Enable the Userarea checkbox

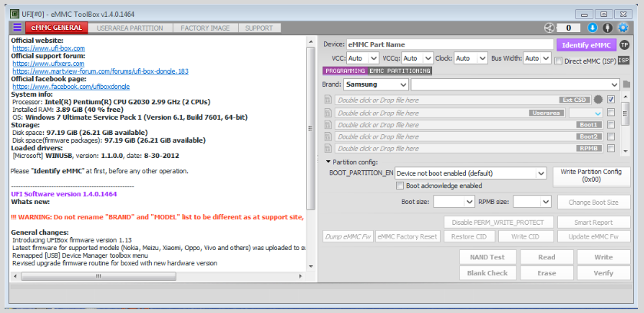click(x=611, y=112)
